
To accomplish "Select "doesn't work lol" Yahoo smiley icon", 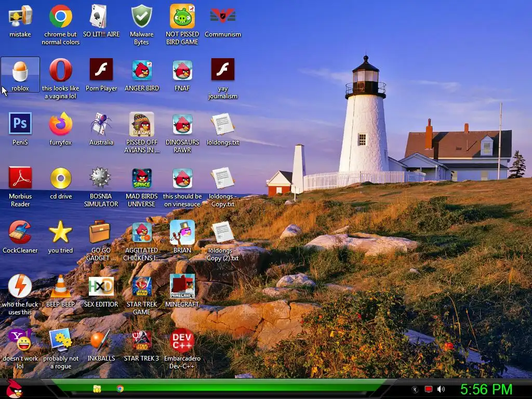I will (20, 340).
